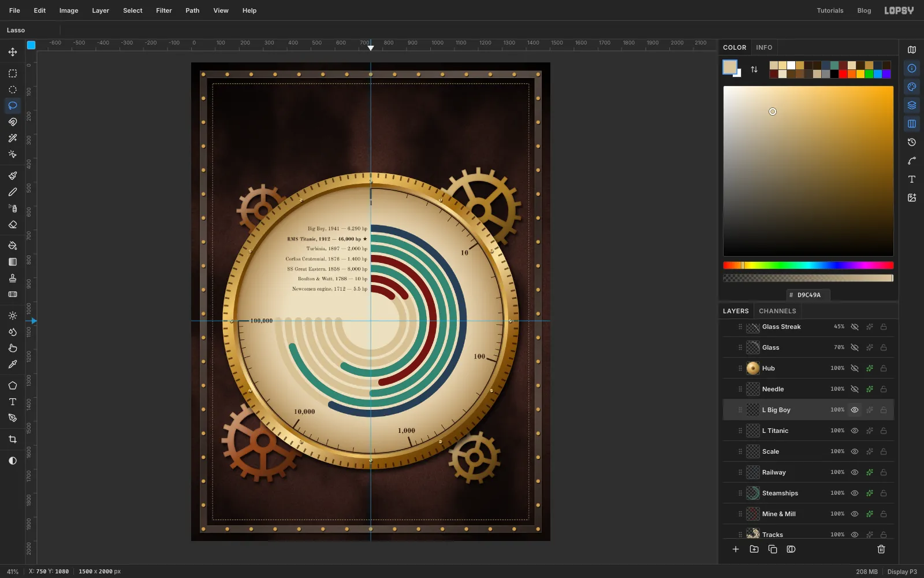924x578 pixels.
Task: Hide the Steamships layer
Action: point(855,493)
